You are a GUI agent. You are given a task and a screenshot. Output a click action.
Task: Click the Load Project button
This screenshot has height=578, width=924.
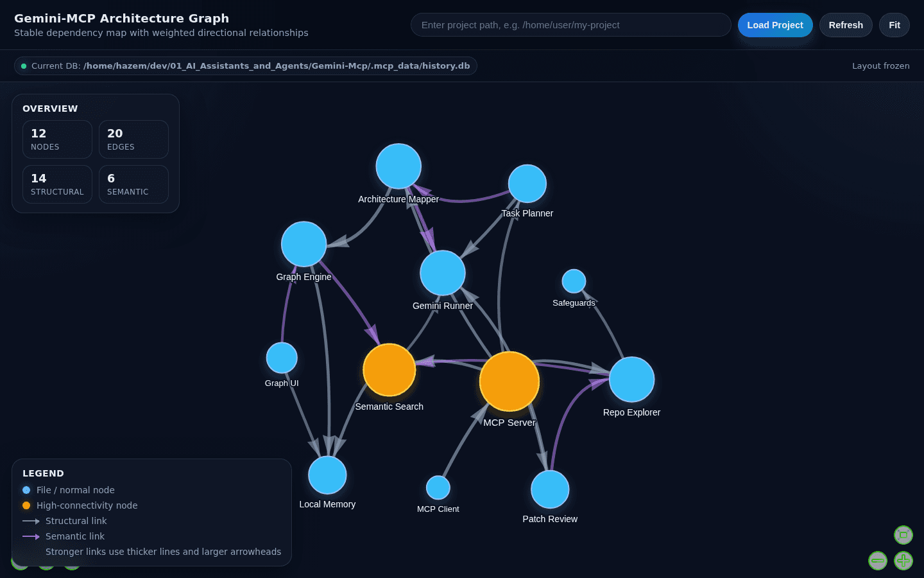pyautogui.click(x=775, y=25)
